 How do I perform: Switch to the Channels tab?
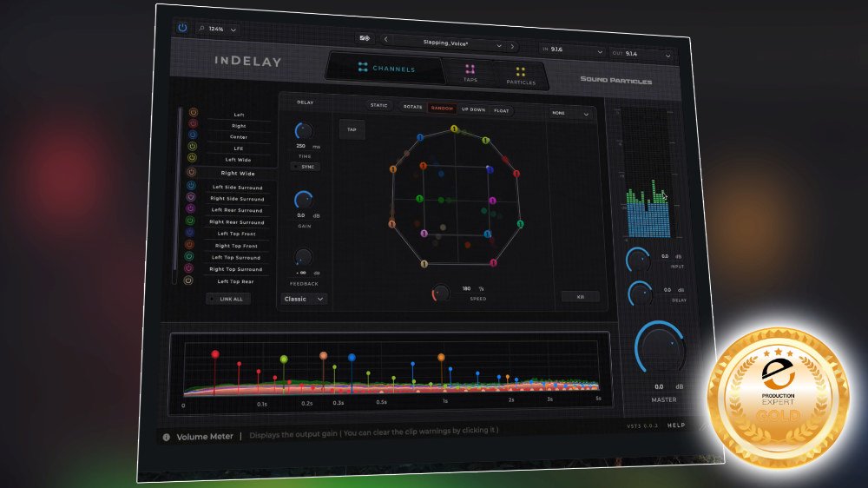click(386, 68)
